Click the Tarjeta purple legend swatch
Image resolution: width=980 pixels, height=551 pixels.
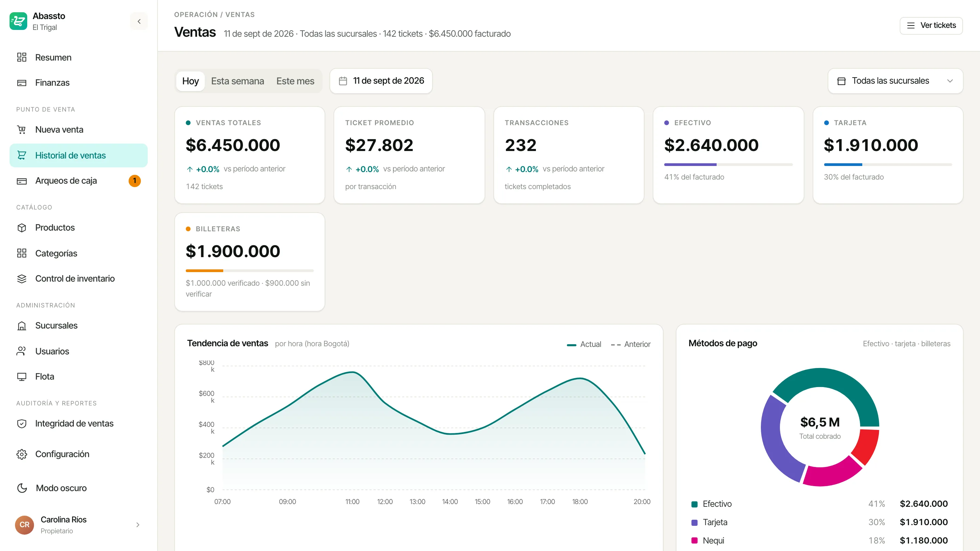tap(694, 522)
